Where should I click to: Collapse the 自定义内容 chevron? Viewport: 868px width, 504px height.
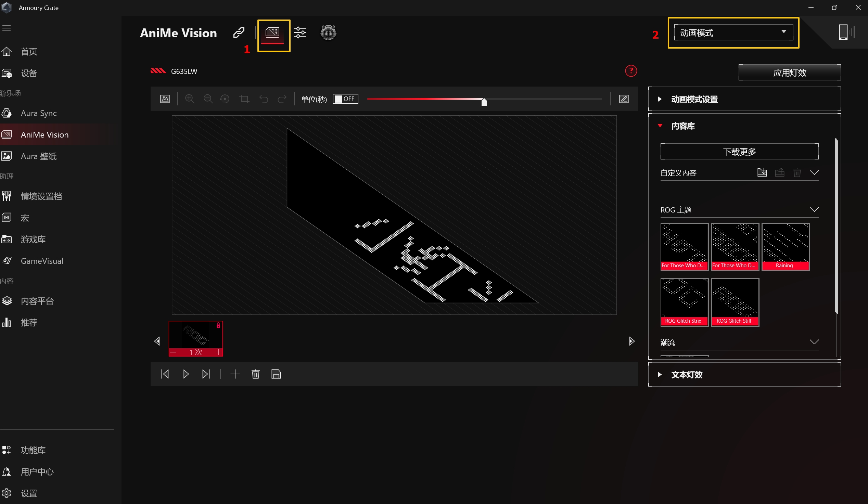(x=814, y=172)
